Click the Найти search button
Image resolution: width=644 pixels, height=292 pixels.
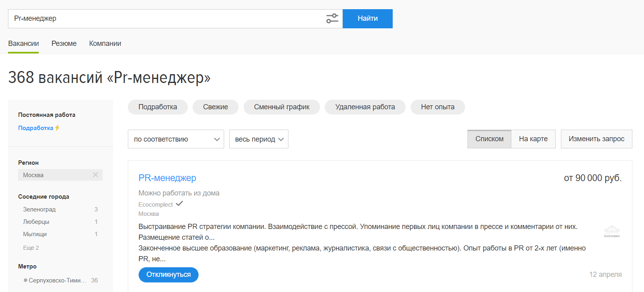tap(368, 19)
